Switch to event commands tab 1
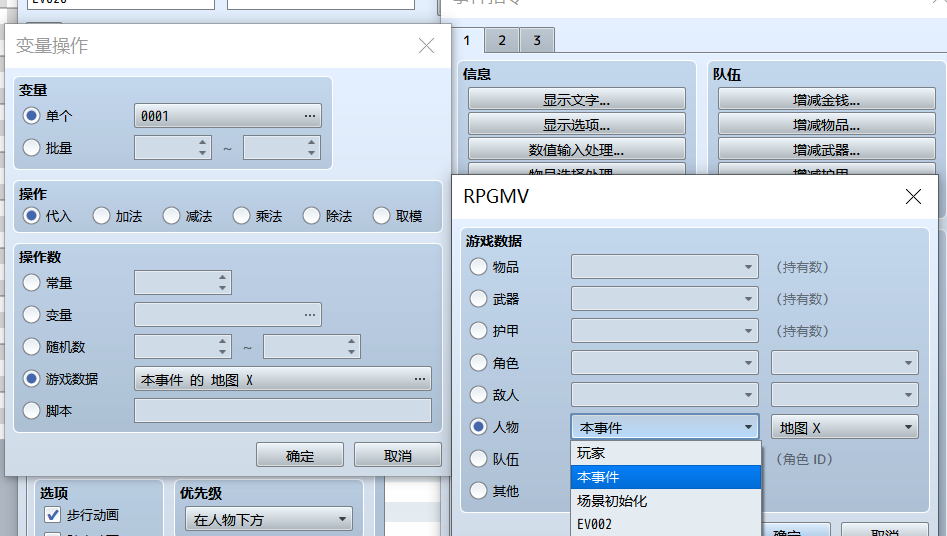The height and width of the screenshot is (536, 947). point(467,40)
